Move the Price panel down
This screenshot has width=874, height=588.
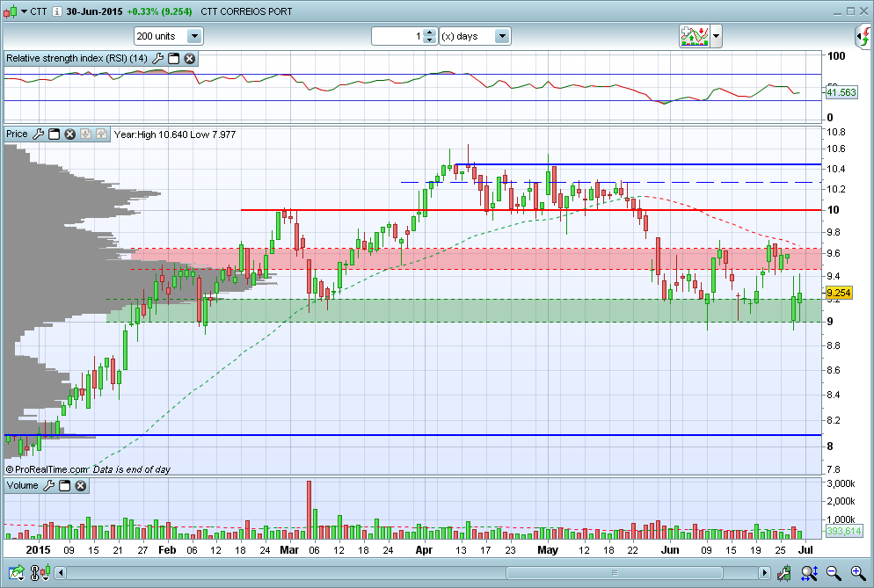(x=85, y=134)
